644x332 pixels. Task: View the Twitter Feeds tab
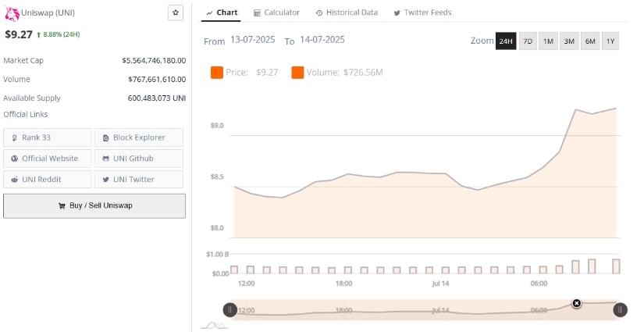pyautogui.click(x=422, y=12)
